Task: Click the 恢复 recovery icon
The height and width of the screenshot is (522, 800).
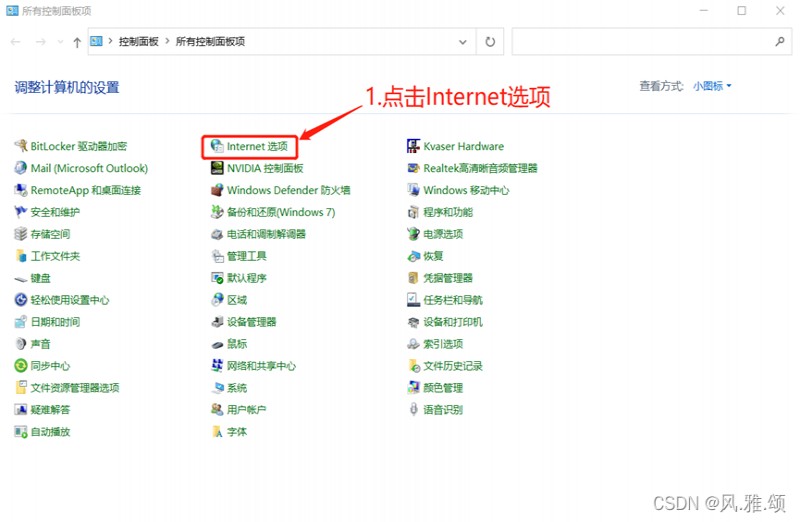Action: tap(413, 256)
